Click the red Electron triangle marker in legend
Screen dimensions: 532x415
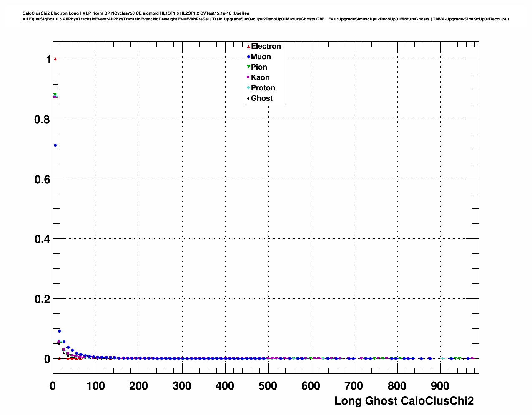[x=248, y=46]
